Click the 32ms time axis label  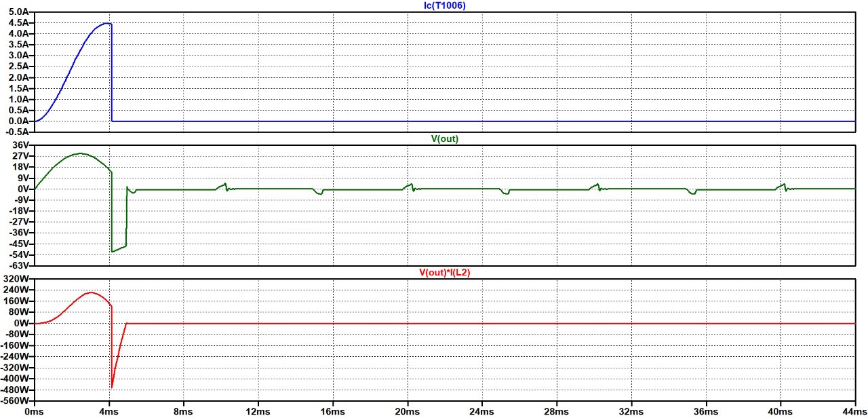tap(631, 411)
